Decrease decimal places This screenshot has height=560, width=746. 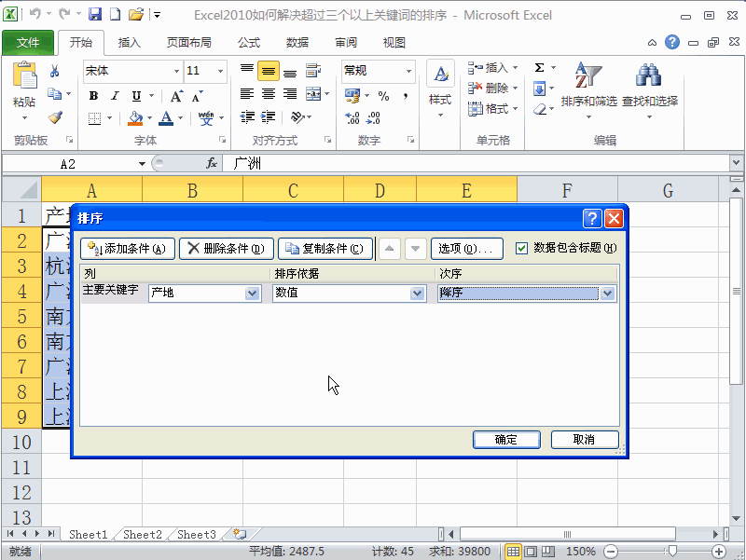[374, 118]
